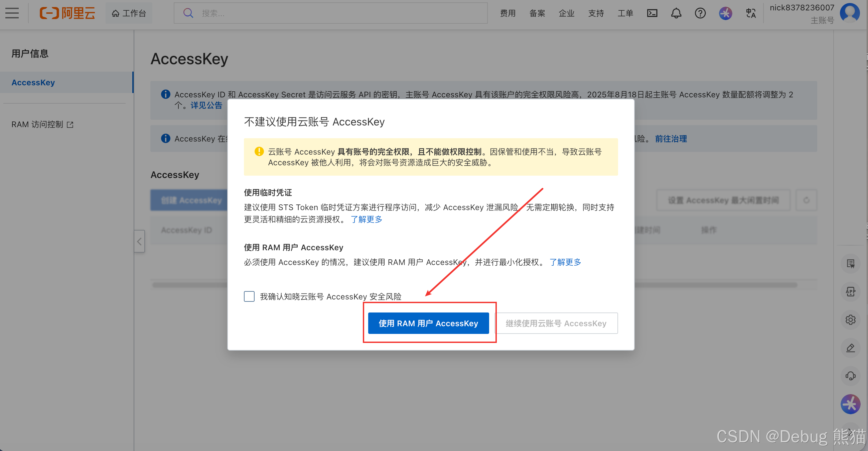Open orders icon at right sidebar top
Viewport: 868px width, 451px height.
tap(851, 263)
